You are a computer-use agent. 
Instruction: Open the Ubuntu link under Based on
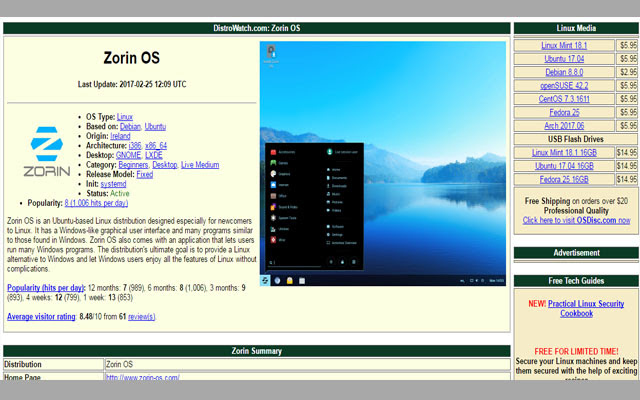point(155,127)
